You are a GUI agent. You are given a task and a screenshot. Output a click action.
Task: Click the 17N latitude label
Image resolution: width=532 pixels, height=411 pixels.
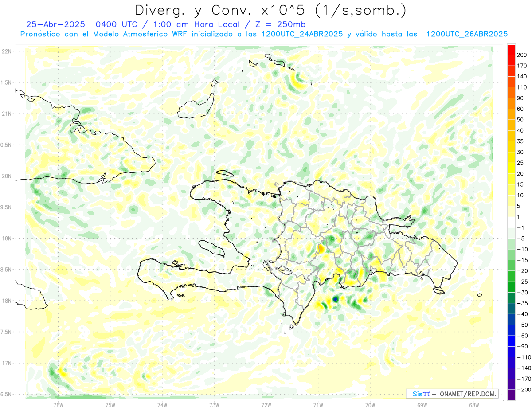[x=6, y=363]
